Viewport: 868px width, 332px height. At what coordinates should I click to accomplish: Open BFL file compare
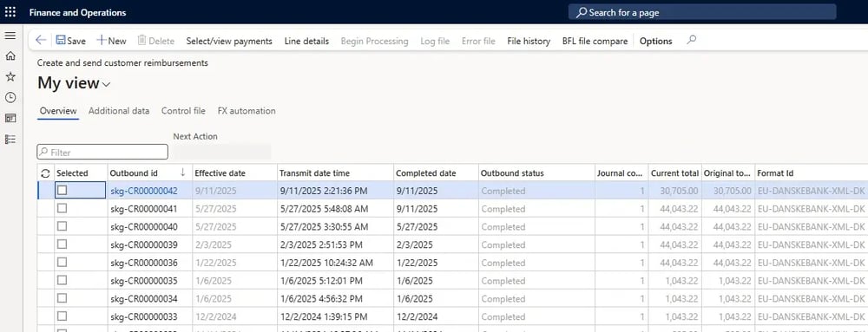595,41
